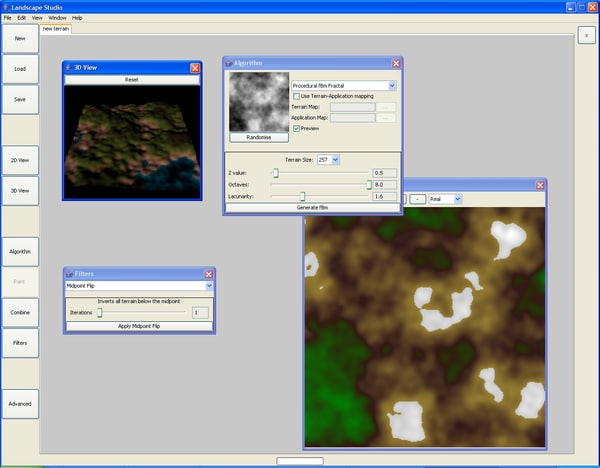Minimize the Landscape Studio window

click(x=571, y=7)
